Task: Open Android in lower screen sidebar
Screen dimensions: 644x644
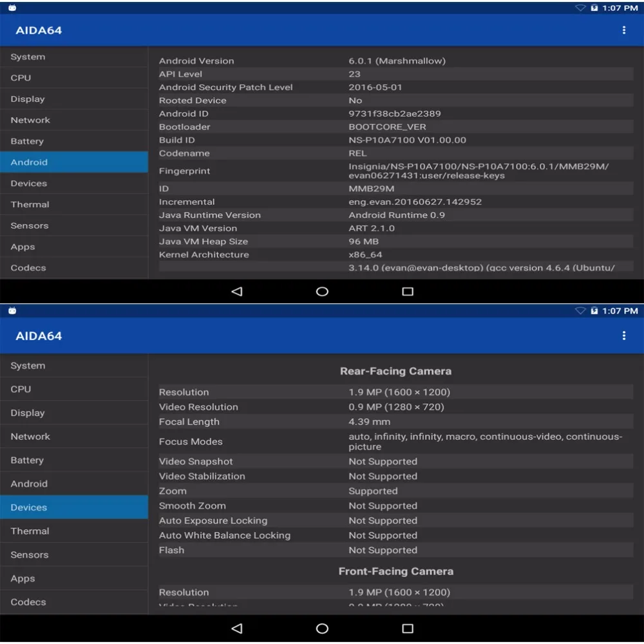Action: (74, 484)
